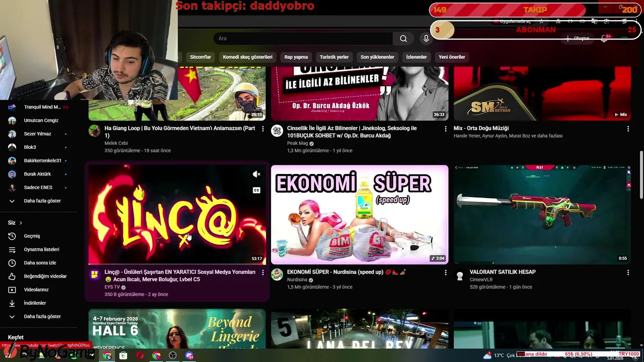Viewport: 644px width, 362px height.
Task: Click the Melek Cebi channel avatar
Action: coord(94,131)
